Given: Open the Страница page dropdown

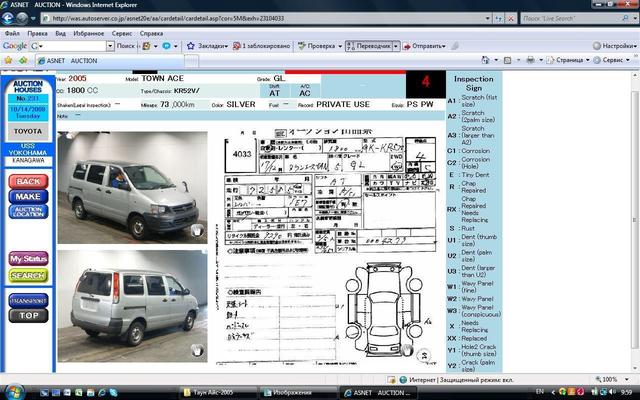Looking at the screenshot, I should (568, 60).
